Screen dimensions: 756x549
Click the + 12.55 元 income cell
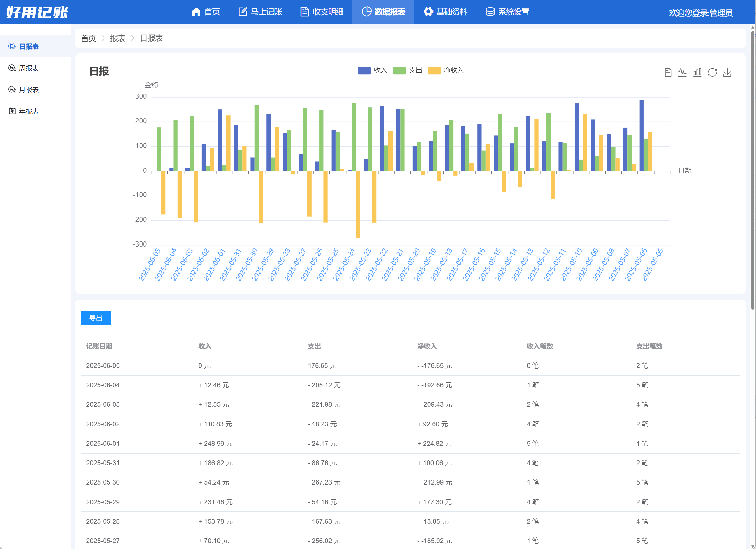[x=214, y=404]
